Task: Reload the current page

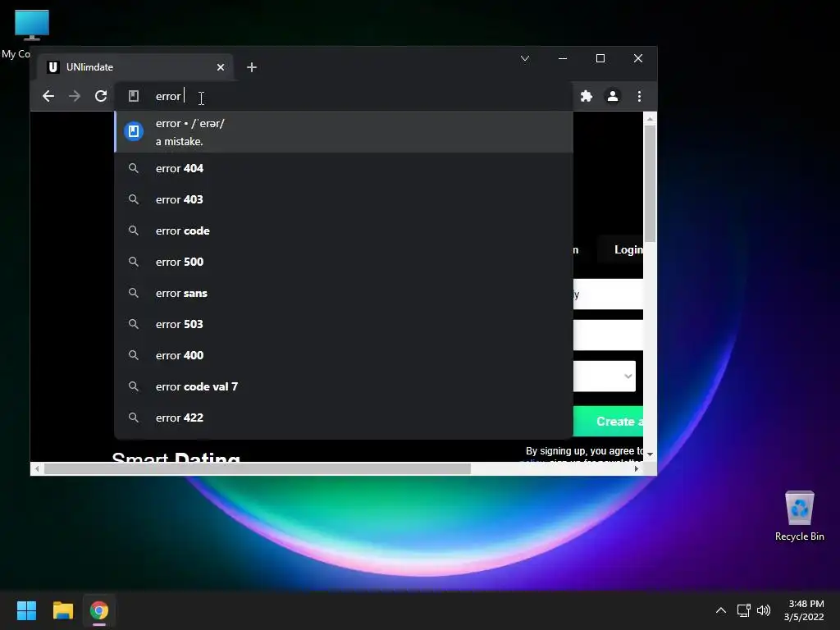Action: tap(101, 97)
